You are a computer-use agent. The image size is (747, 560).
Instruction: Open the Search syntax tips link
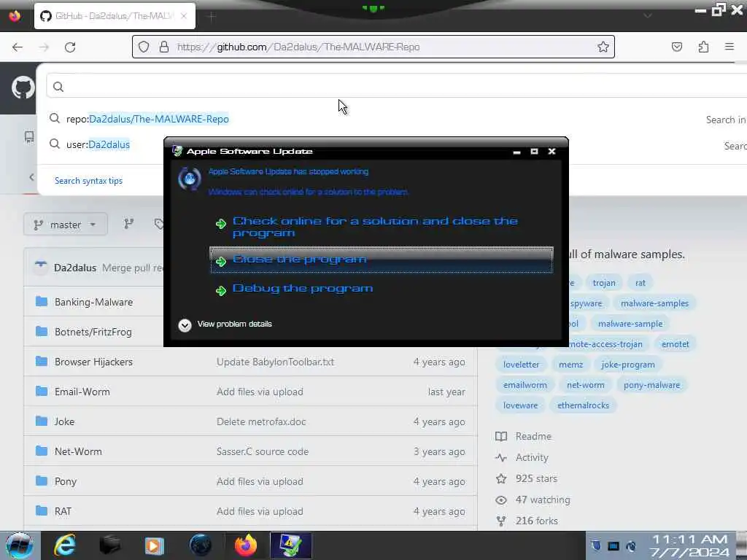click(x=88, y=181)
